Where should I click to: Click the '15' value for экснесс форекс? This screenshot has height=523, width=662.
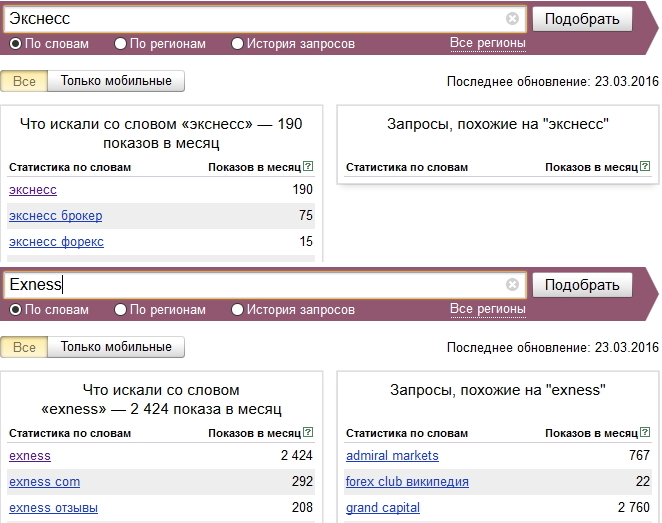pyautogui.click(x=306, y=241)
